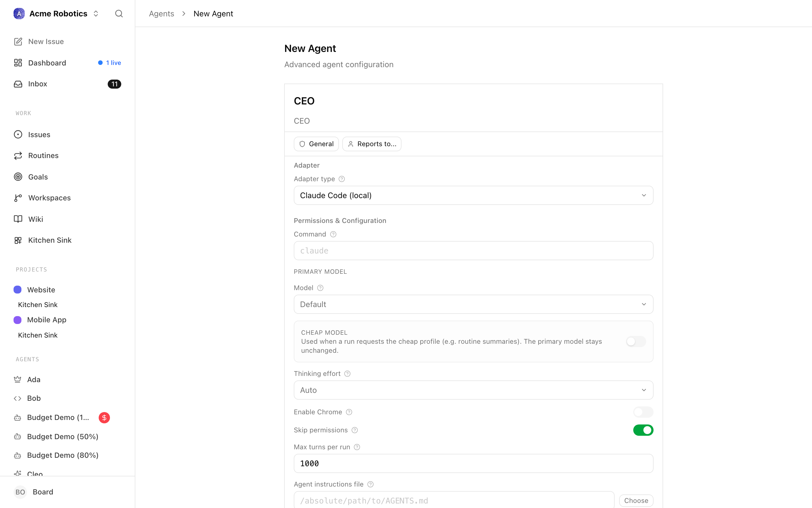Click Ada's crown icon in Agents

point(17,379)
